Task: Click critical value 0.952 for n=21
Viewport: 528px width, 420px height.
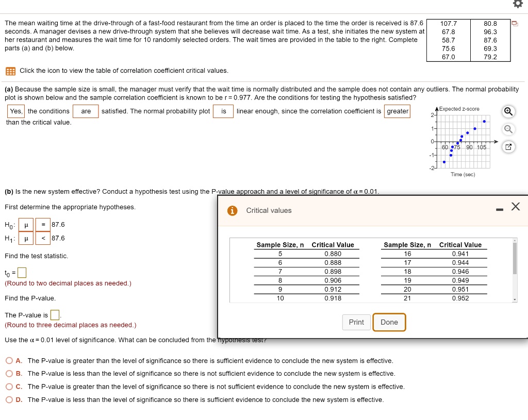Action: pyautogui.click(x=460, y=298)
